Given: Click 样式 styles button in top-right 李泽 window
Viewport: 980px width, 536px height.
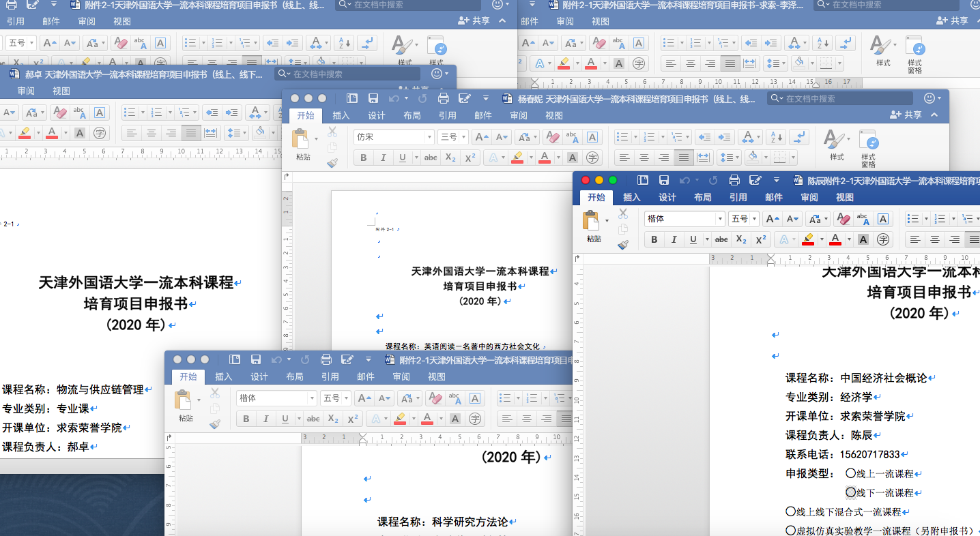Looking at the screenshot, I should coord(883,50).
